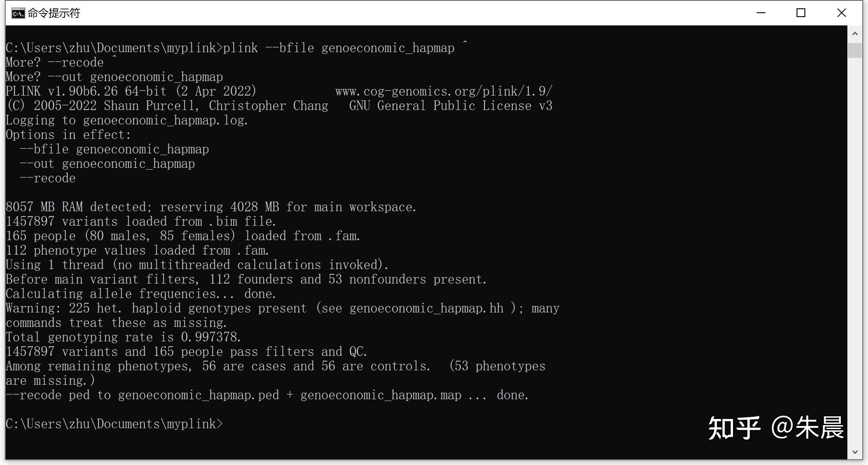The width and height of the screenshot is (868, 465).
Task: Click the Total genotyping rate line
Action: (123, 337)
